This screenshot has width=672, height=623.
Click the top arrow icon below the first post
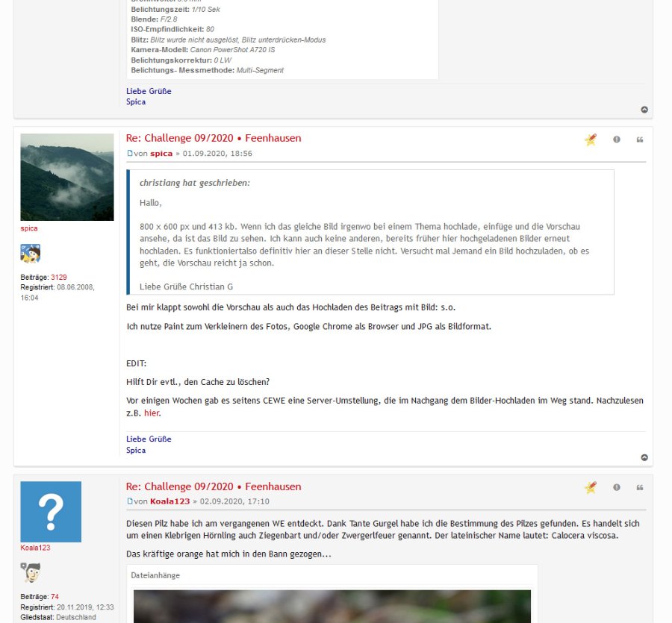pyautogui.click(x=644, y=110)
